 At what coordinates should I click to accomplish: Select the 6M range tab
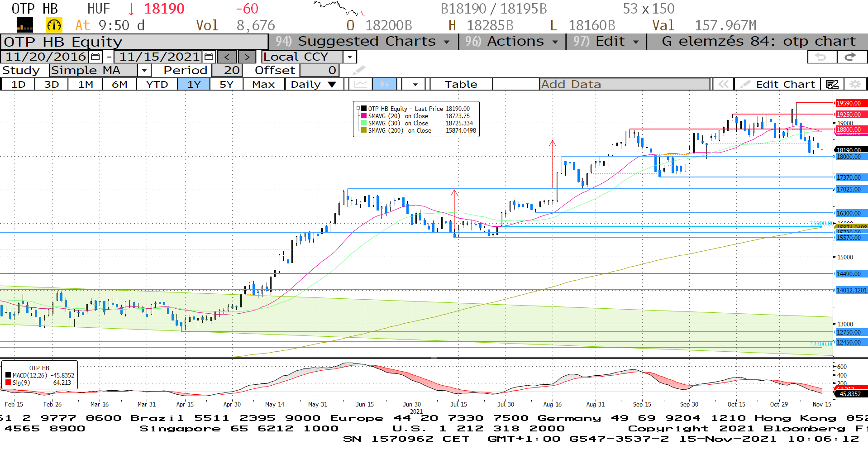(x=119, y=84)
